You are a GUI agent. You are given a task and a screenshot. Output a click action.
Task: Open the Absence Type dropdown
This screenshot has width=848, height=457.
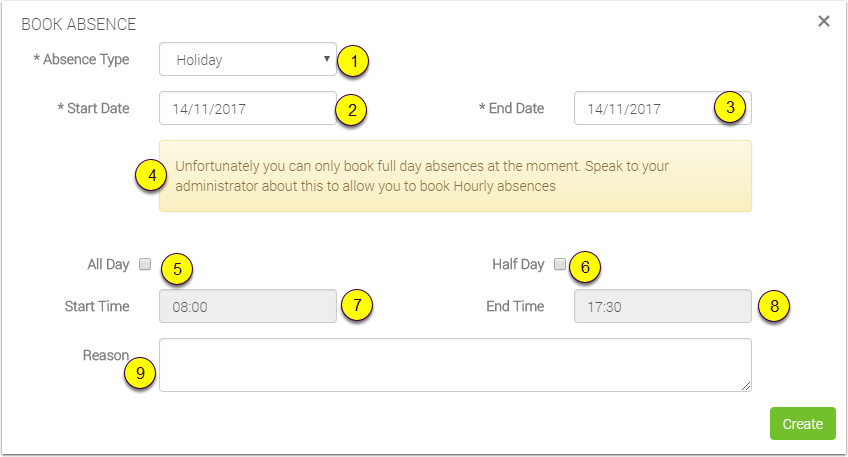point(248,60)
